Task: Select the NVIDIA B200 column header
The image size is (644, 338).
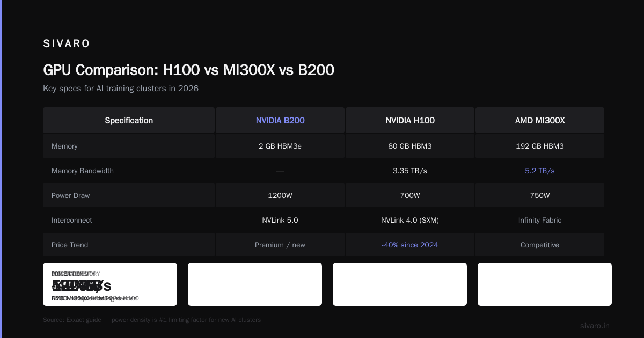Action: pyautogui.click(x=280, y=120)
